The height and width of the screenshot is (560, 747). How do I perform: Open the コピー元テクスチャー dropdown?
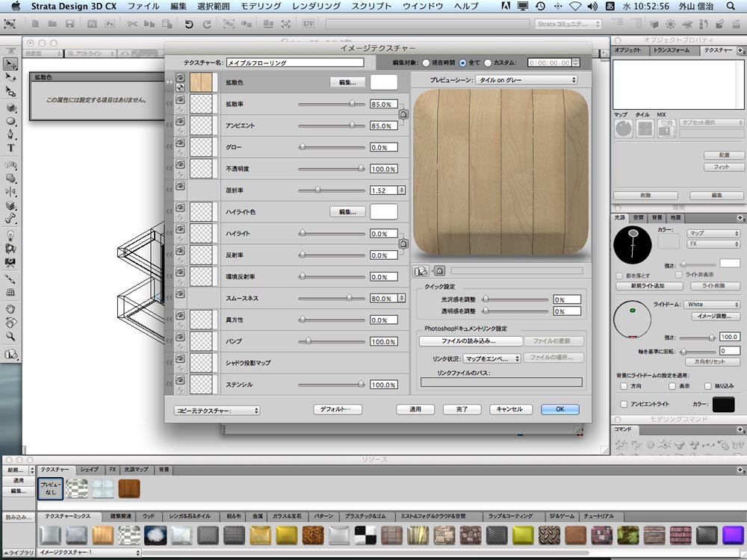pyautogui.click(x=217, y=411)
